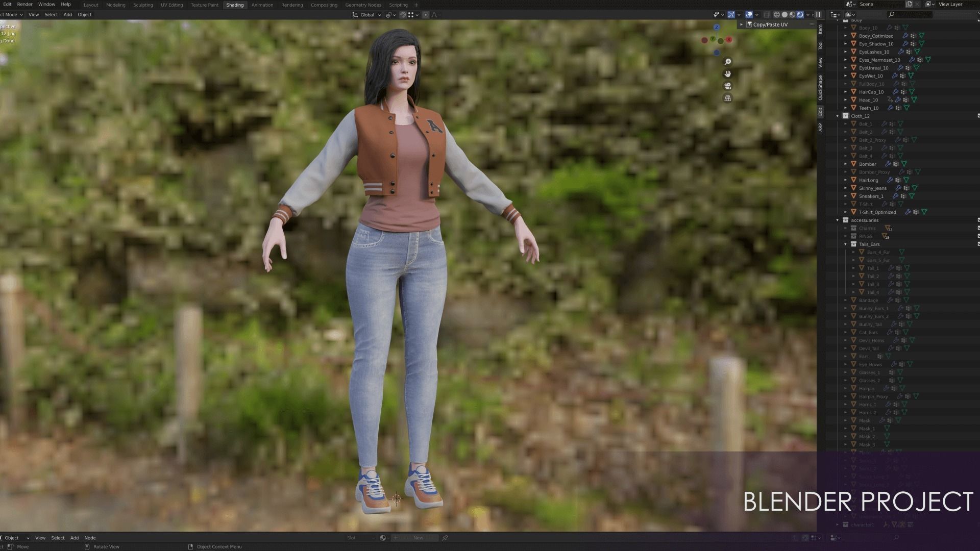Switch to the Animation workspace tab
This screenshot has width=980, height=551.
pos(262,5)
